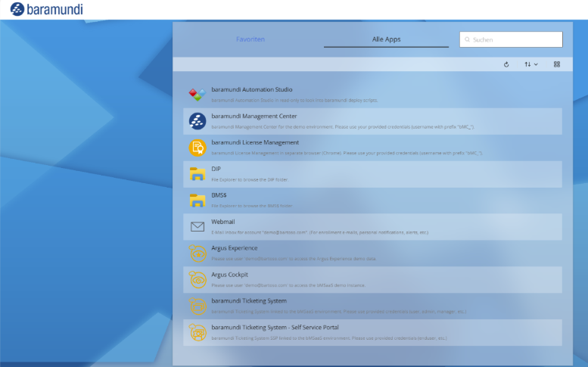Viewport: 588px width, 367px height.
Task: Select the Alle Apps tab
Action: 386,39
